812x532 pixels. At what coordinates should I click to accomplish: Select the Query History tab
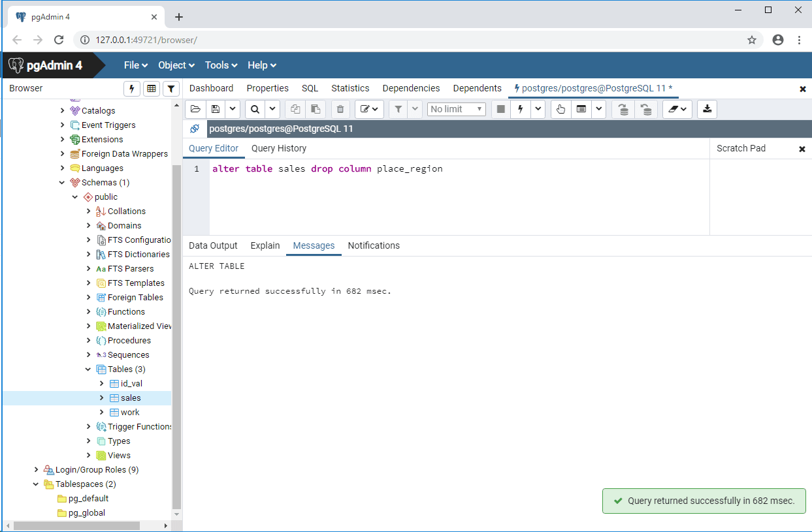279,148
